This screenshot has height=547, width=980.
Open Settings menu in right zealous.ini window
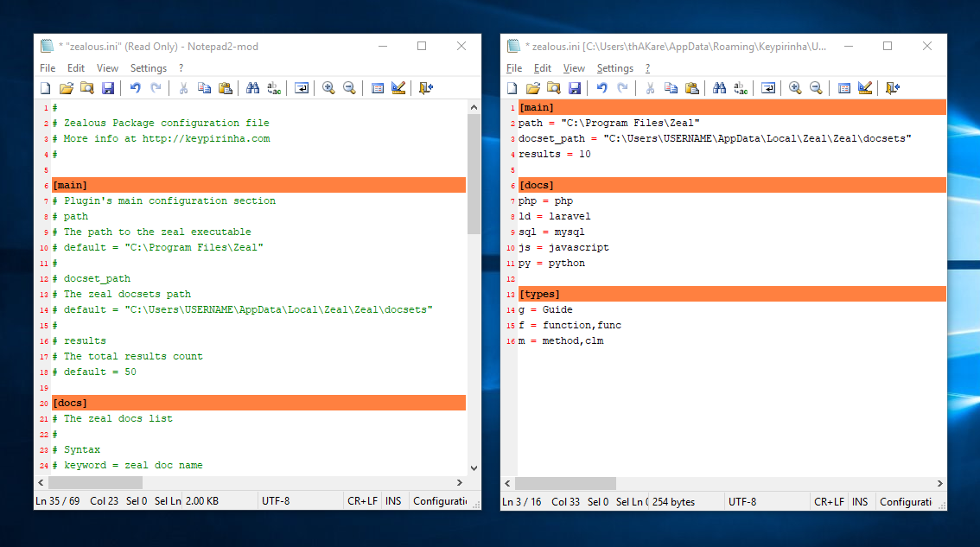click(x=615, y=68)
